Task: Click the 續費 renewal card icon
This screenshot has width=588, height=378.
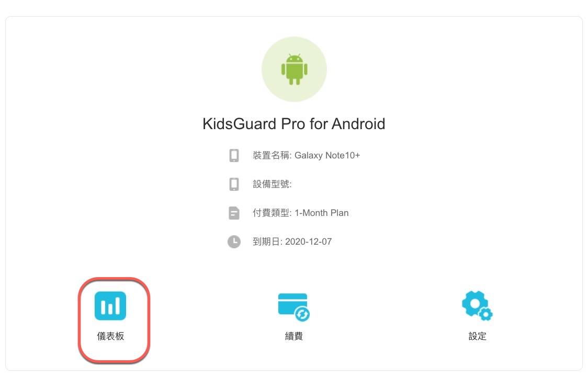Action: tap(293, 307)
